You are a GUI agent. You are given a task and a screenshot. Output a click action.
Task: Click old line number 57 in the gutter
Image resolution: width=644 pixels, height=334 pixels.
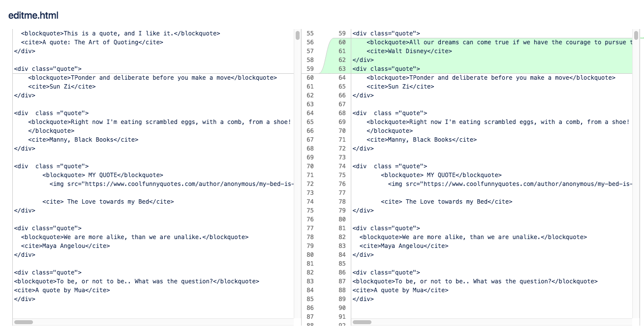310,51
